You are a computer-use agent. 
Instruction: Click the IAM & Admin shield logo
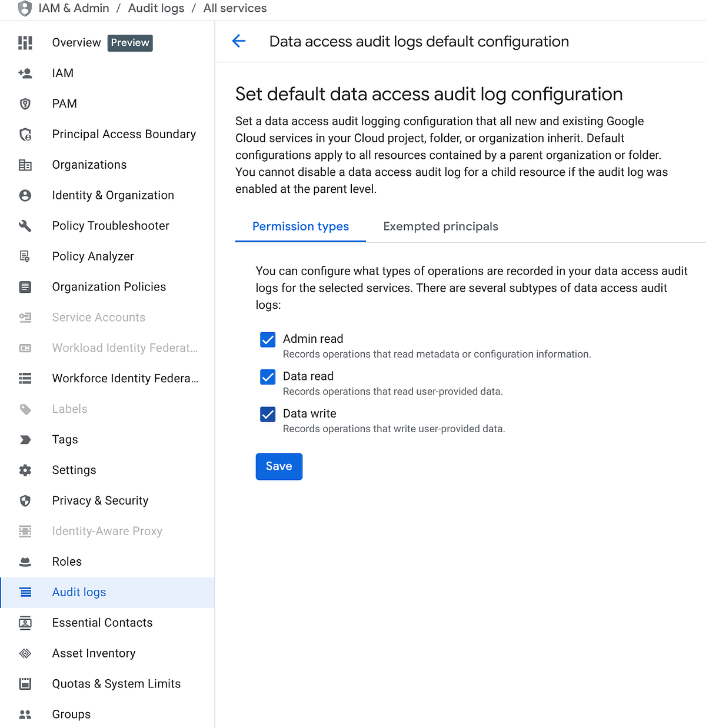(x=24, y=8)
